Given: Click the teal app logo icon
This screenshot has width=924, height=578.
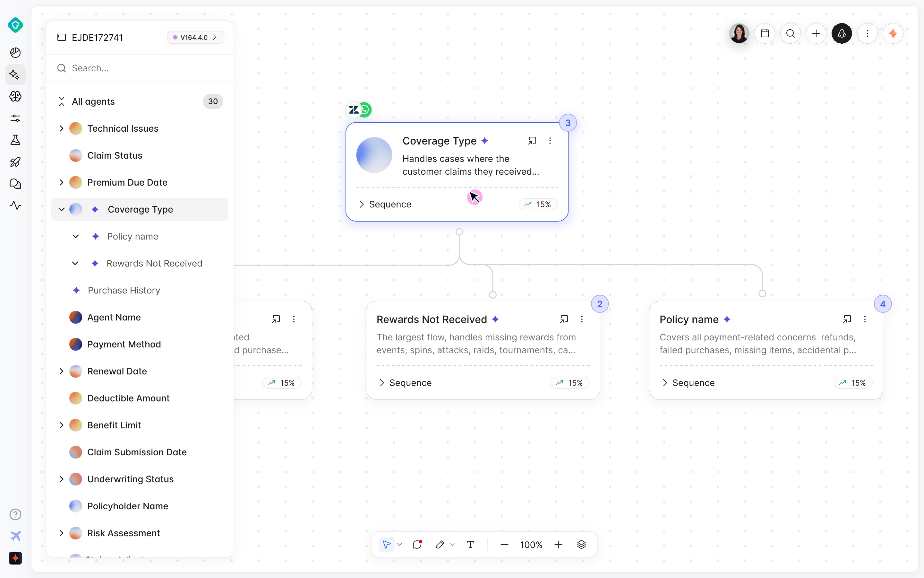Looking at the screenshot, I should [15, 25].
